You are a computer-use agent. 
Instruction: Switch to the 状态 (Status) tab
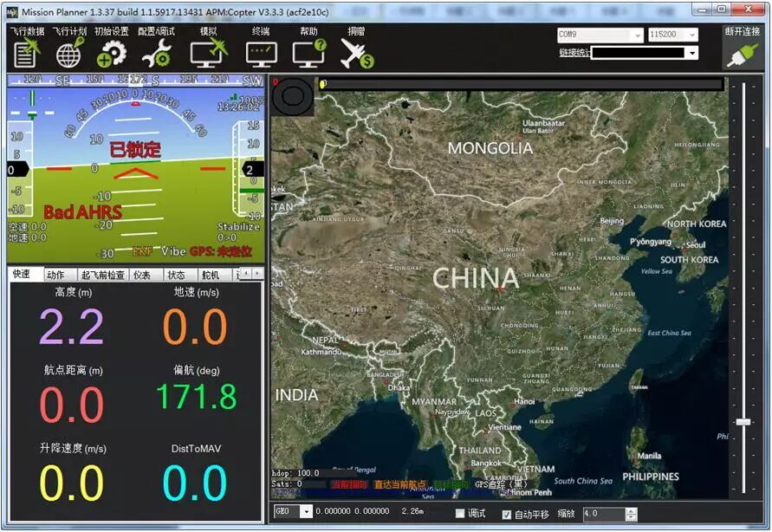tap(175, 274)
